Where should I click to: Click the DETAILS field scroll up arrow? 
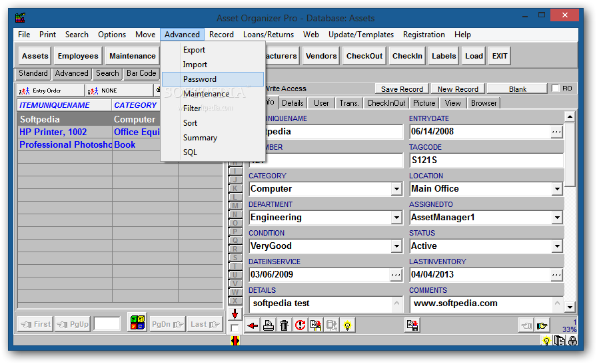click(396, 303)
